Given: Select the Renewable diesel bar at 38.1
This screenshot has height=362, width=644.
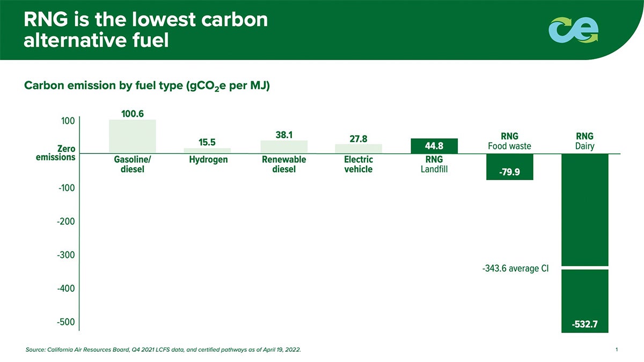Looking at the screenshot, I should coord(284,147).
